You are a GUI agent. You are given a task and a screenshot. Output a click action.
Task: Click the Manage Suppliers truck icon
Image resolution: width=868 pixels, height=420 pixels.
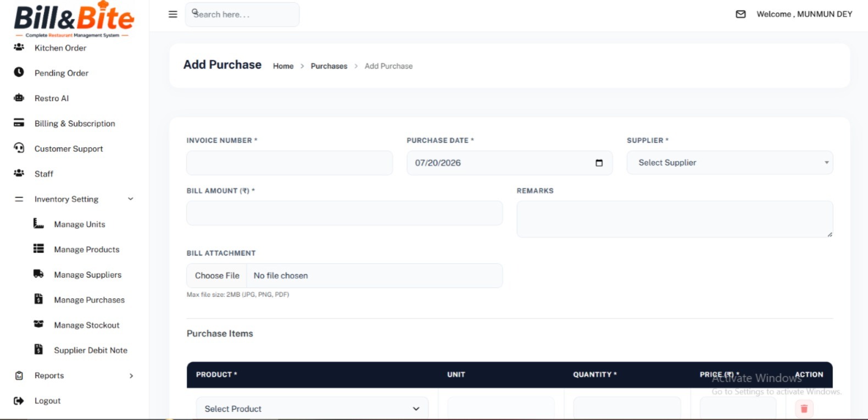point(38,274)
